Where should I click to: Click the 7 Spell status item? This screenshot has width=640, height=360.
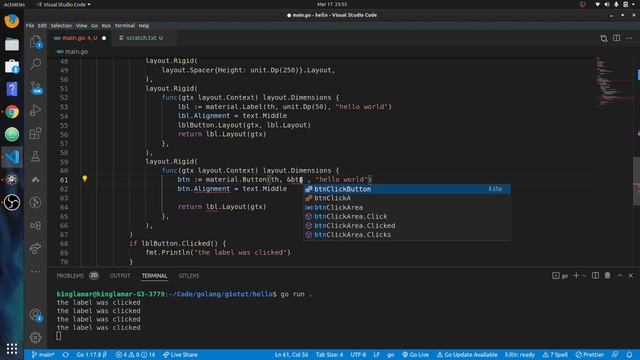[x=555, y=355]
